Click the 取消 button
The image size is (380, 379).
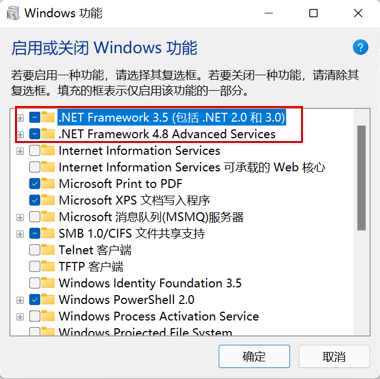click(x=334, y=357)
